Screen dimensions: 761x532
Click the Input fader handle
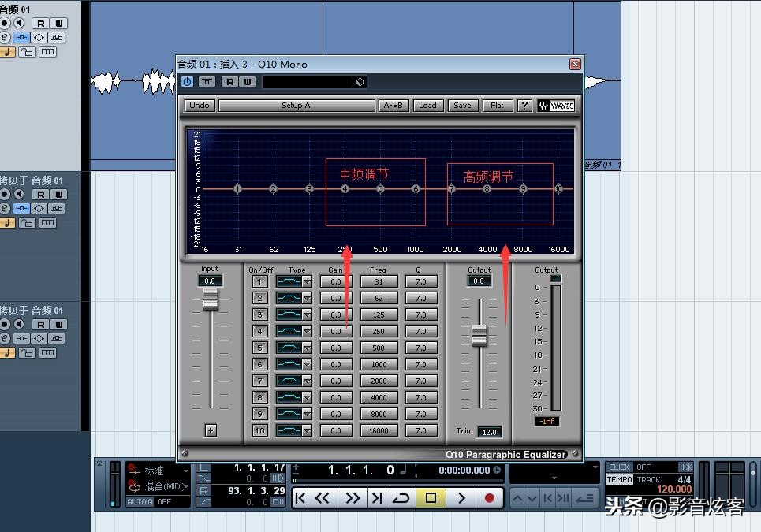(x=211, y=299)
